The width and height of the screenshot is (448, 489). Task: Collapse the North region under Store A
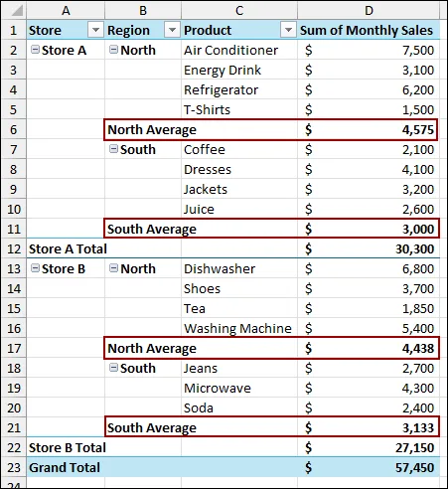[x=113, y=50]
